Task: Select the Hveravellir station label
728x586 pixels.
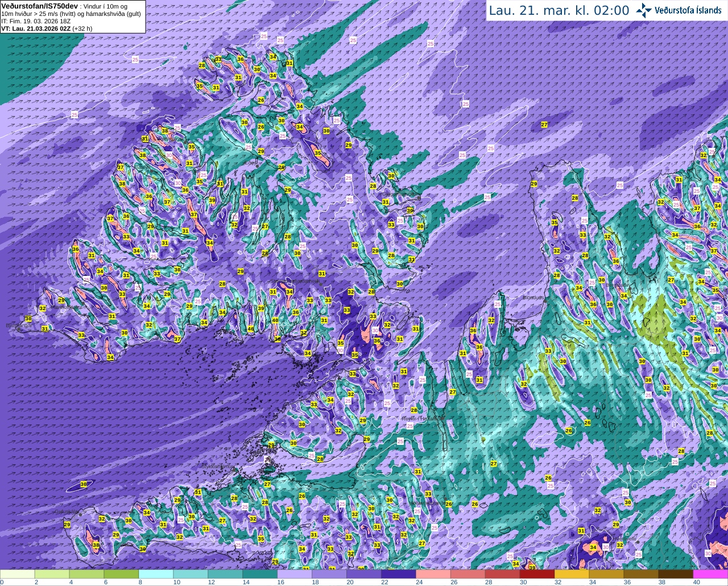Action: coord(624,538)
